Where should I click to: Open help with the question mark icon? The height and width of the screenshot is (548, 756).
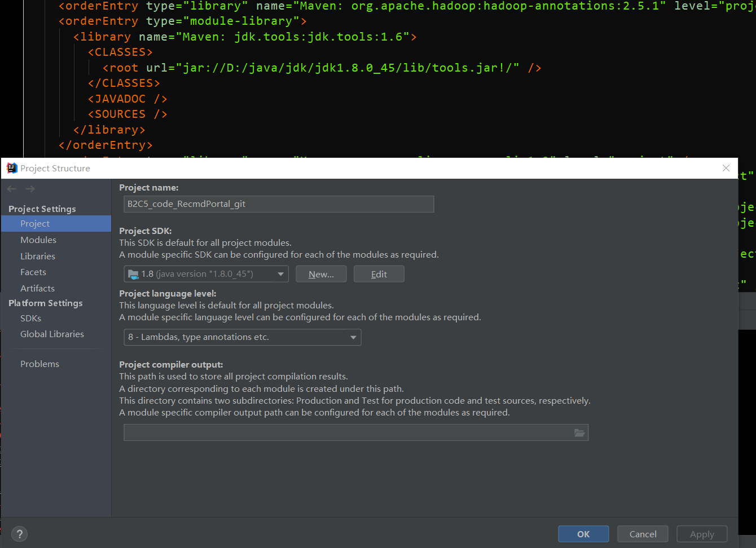[19, 534]
